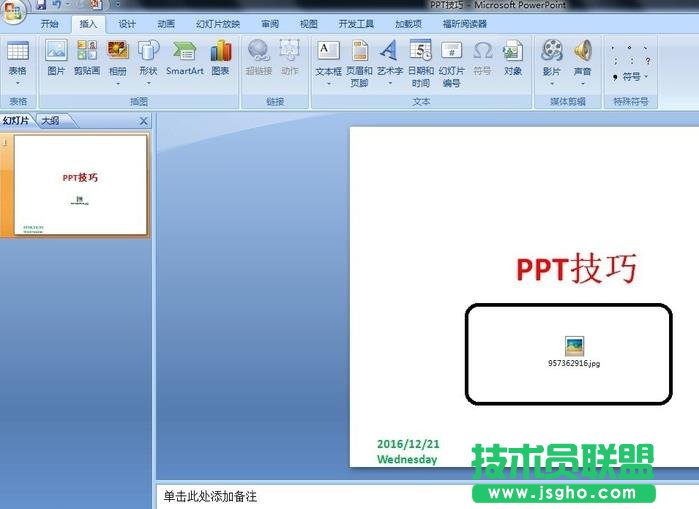
Task: Open the 幻灯片放映 ribbon tab
Action: (218, 24)
